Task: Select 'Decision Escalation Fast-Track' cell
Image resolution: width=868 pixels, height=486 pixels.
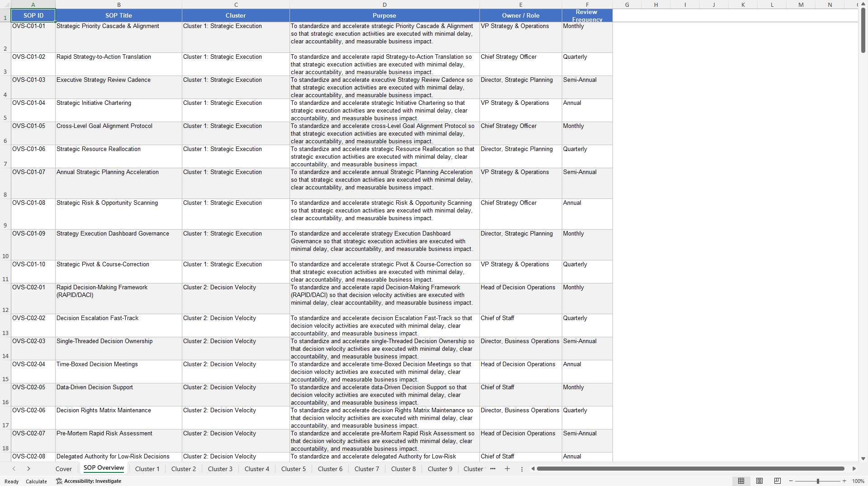Action: pos(119,326)
